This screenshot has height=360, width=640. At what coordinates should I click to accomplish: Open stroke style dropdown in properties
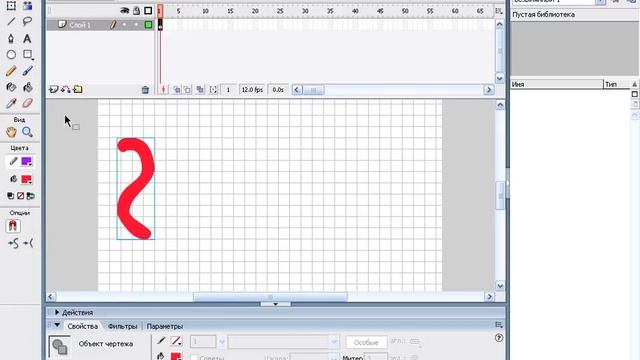click(334, 342)
